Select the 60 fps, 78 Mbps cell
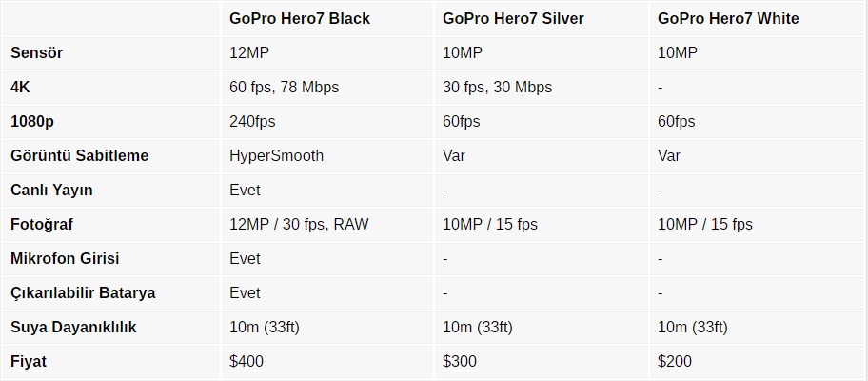868x381 pixels. [x=327, y=88]
